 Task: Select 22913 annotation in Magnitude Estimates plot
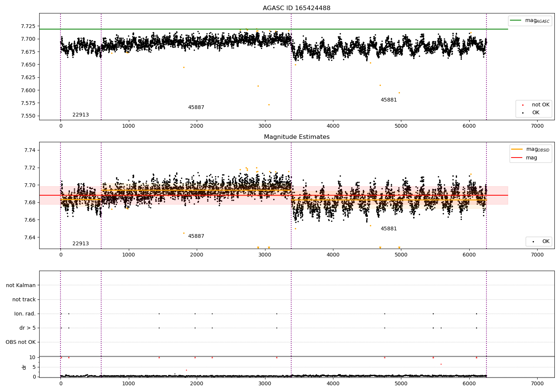[81, 244]
